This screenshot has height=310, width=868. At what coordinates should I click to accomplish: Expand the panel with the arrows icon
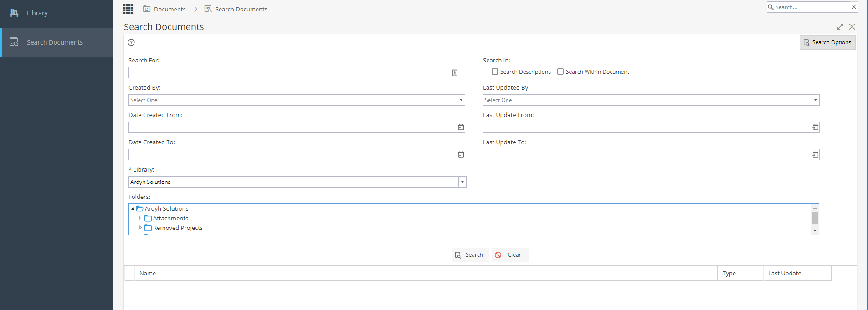pos(840,27)
